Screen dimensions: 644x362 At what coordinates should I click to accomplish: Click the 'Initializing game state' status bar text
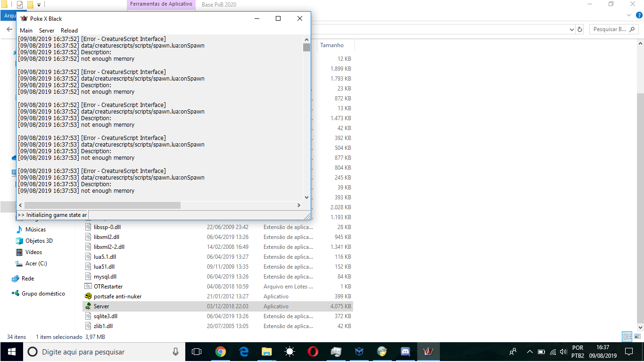tap(52, 215)
